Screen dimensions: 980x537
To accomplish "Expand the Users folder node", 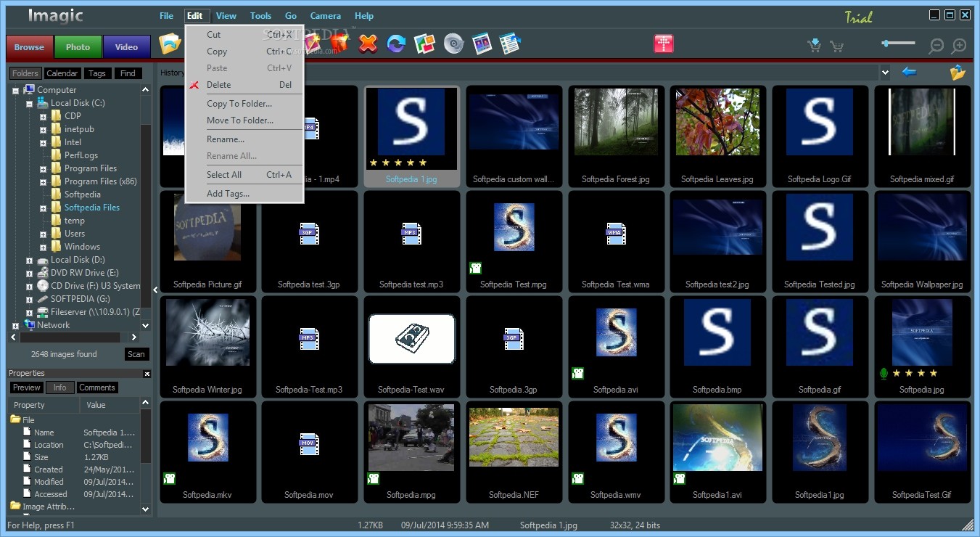I will point(44,234).
